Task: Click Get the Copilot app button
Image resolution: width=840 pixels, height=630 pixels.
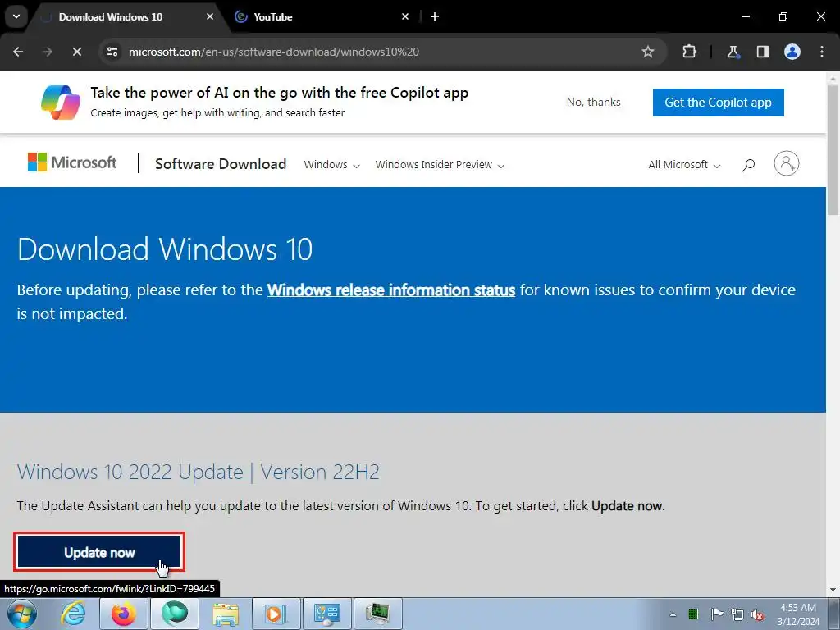Action: tap(719, 103)
